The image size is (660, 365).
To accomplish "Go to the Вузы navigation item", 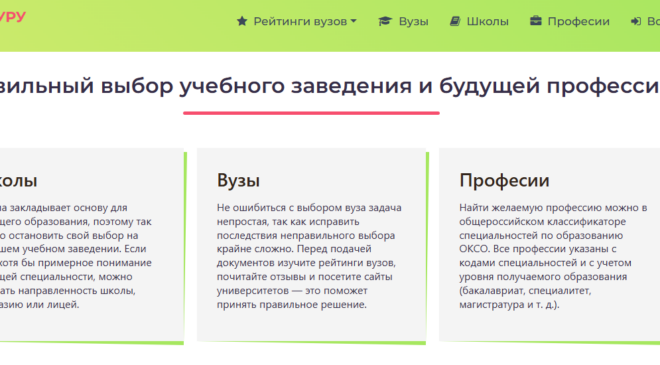I will coord(403,21).
